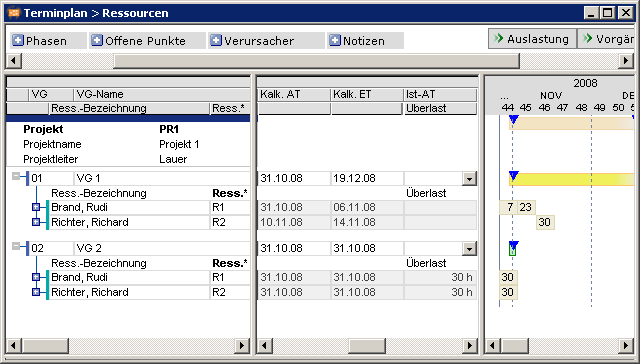
Task: Click the Terminplan window title icon
Action: point(14,13)
